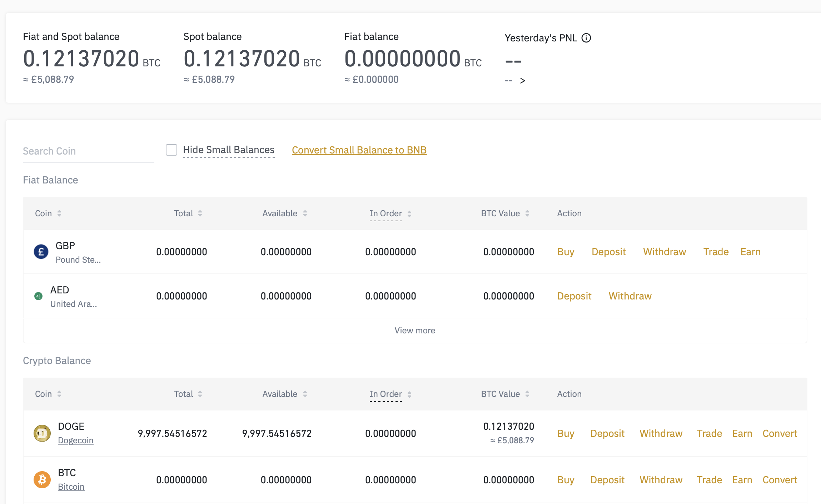Sort Fiat table by Total arrows

pyautogui.click(x=200, y=213)
